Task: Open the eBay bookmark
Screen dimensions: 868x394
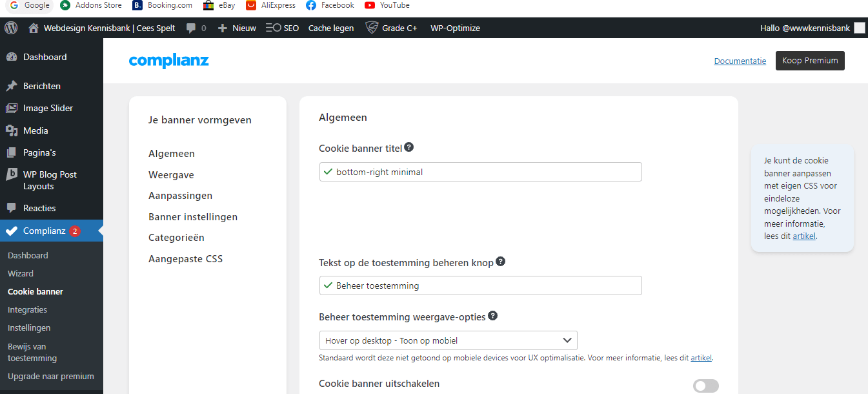Action: pos(219,5)
